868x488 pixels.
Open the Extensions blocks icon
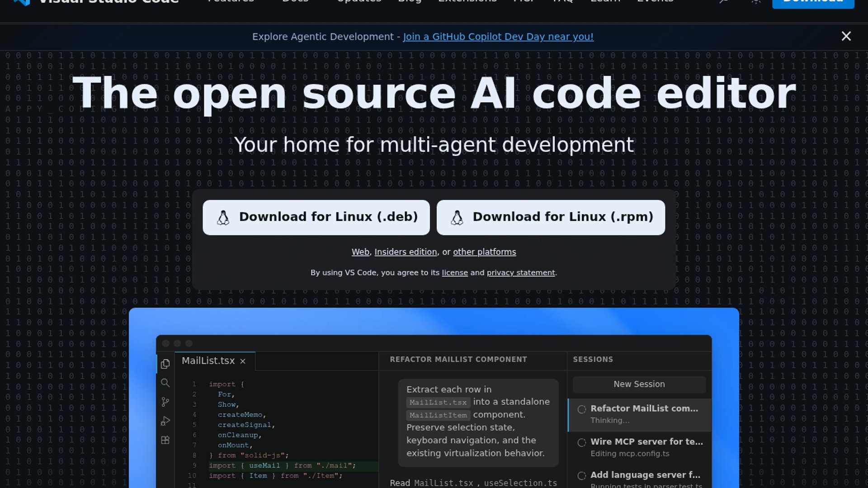point(165,440)
